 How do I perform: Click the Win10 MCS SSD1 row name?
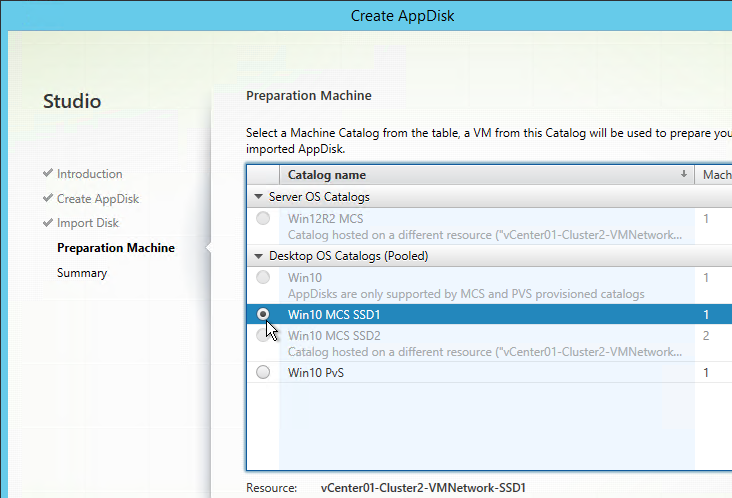334,315
